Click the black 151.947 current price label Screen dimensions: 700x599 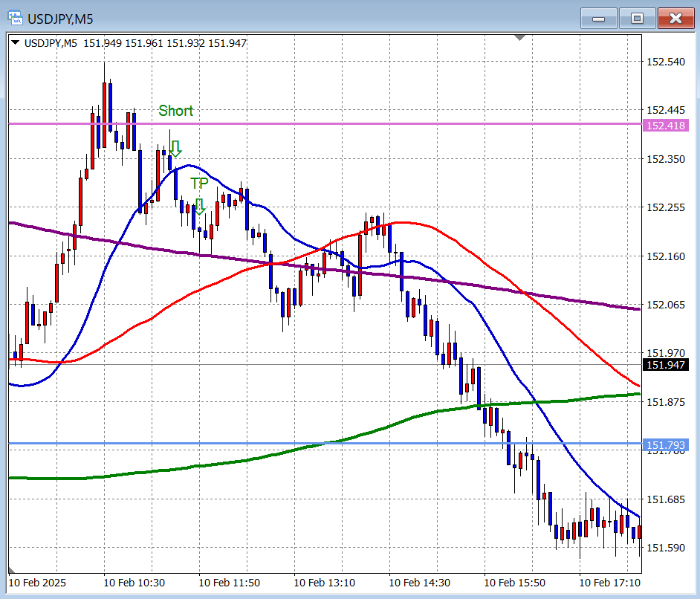point(666,364)
